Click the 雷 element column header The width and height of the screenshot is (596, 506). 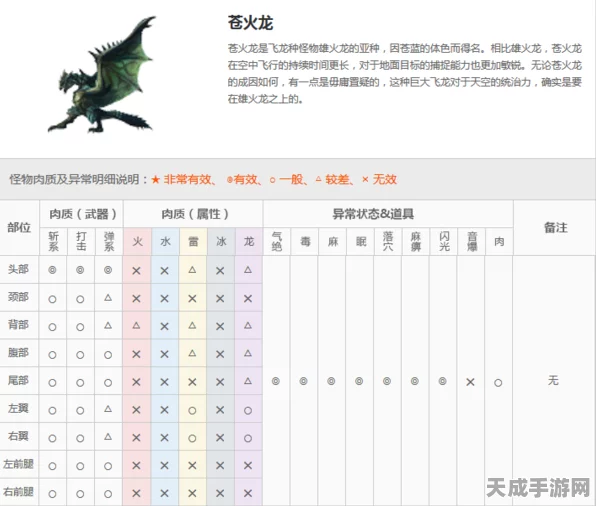click(x=193, y=241)
